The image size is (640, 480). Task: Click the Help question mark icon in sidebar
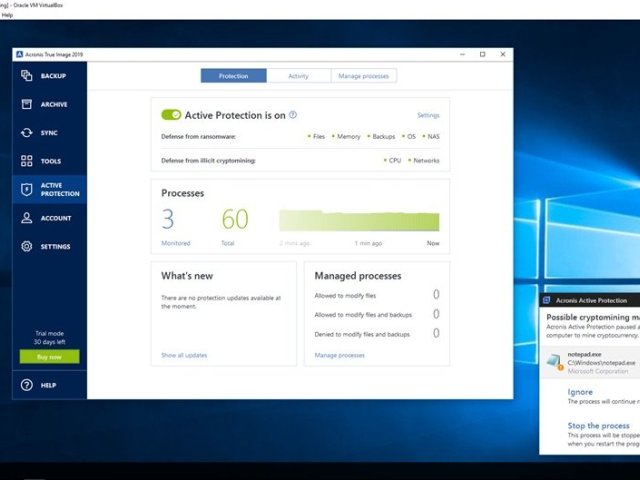tap(27, 385)
